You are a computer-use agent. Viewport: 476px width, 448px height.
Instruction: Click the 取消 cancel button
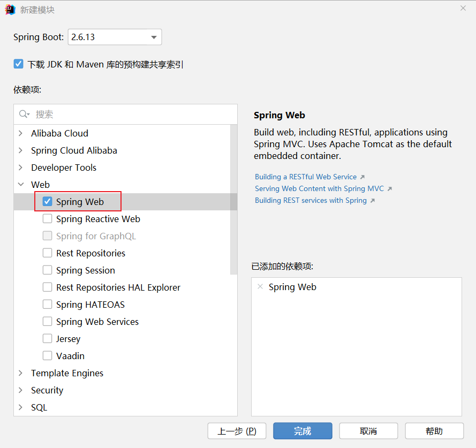[x=368, y=431]
